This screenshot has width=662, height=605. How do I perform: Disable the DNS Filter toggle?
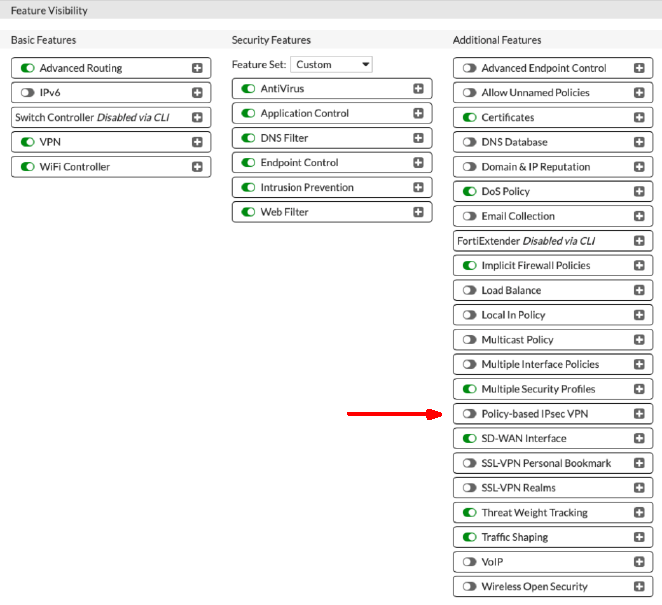[x=248, y=138]
